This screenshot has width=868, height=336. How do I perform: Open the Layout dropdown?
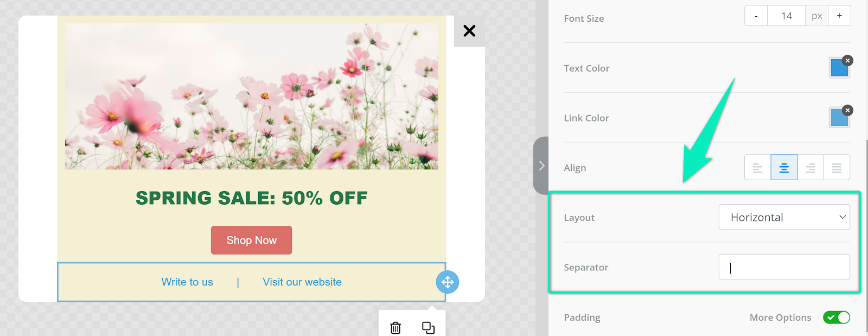784,217
